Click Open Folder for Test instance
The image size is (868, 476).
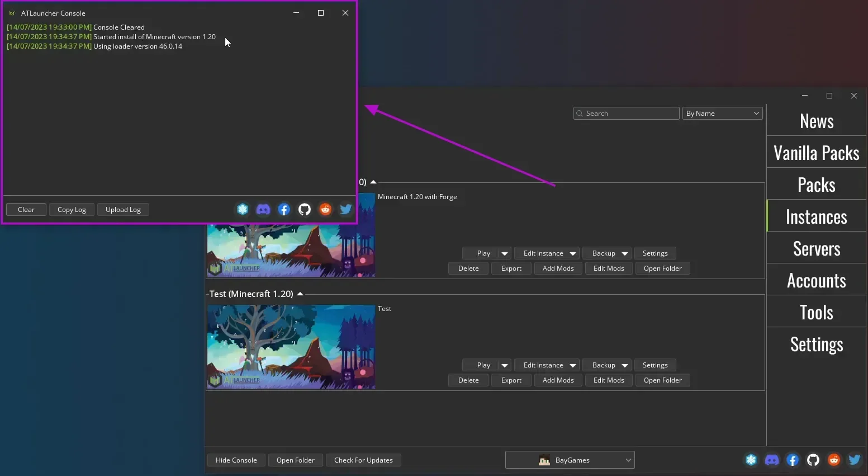[x=663, y=380]
